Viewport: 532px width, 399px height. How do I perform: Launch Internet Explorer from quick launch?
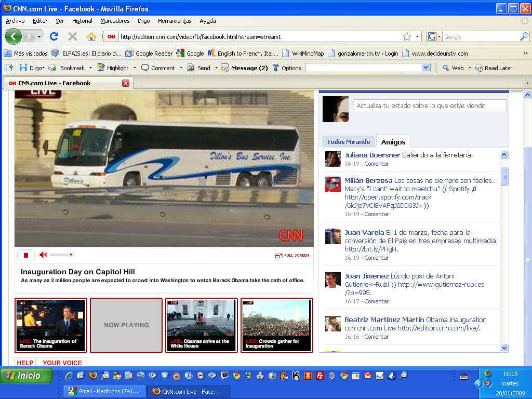(x=69, y=376)
